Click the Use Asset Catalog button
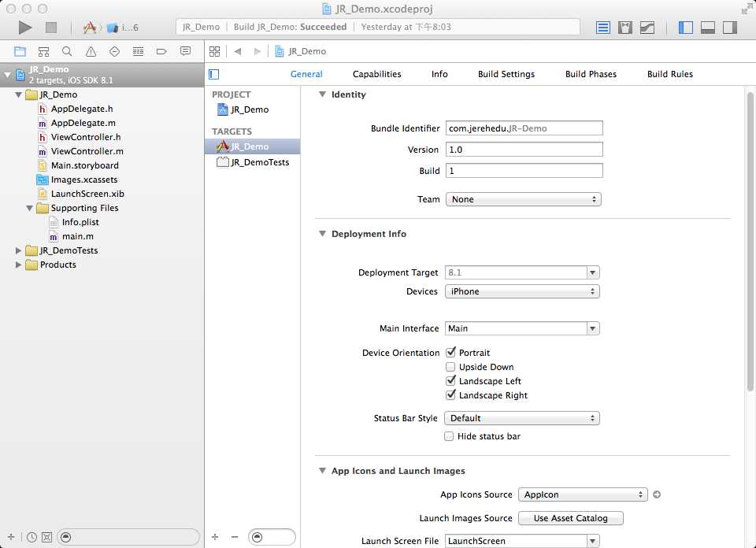756x548 pixels. point(571,518)
